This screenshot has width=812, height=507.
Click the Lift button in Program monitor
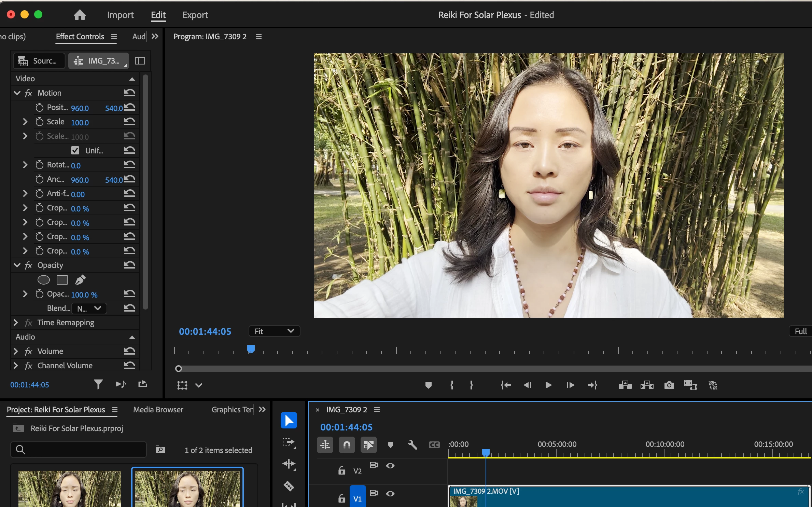(625, 385)
